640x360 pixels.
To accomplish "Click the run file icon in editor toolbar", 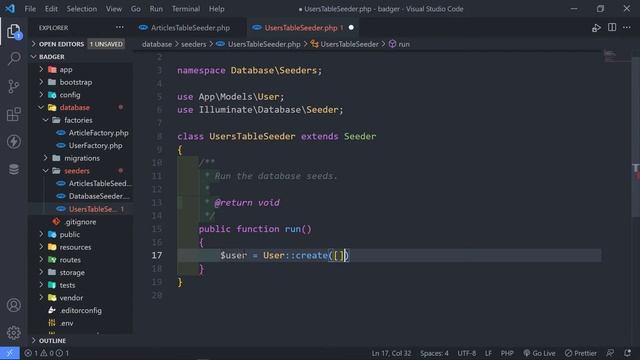I will click(596, 28).
